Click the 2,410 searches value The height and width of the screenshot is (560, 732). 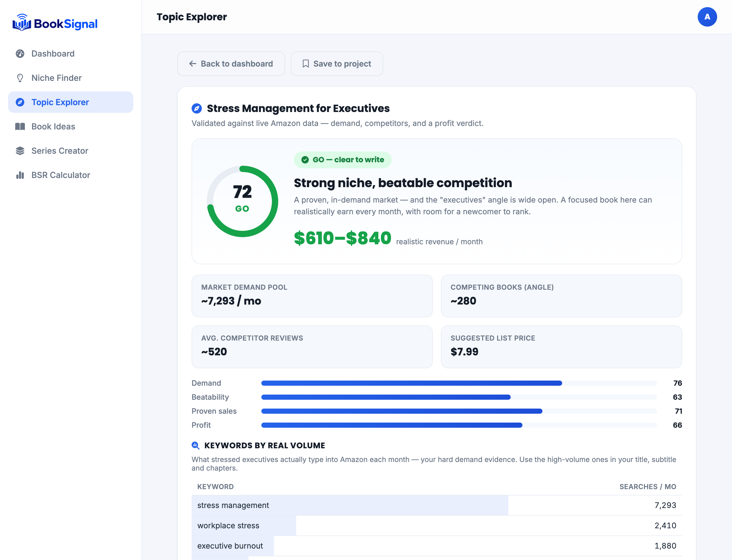(665, 526)
